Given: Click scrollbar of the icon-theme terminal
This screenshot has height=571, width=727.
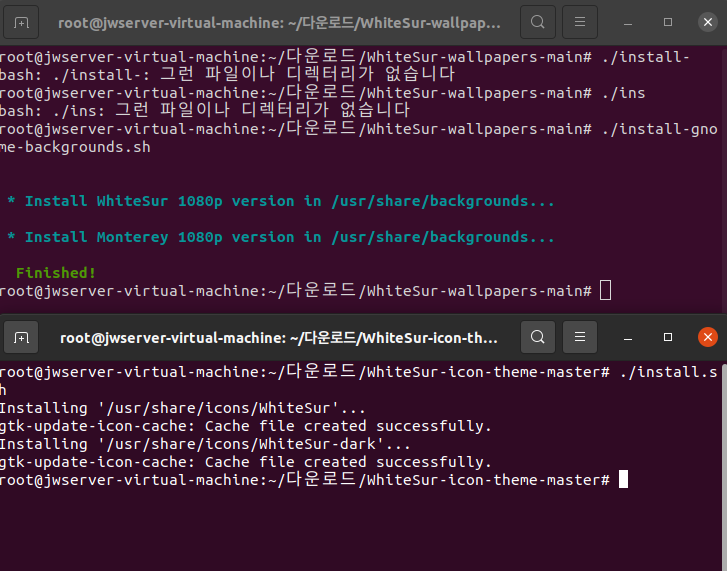Looking at the screenshot, I should (x=723, y=466).
